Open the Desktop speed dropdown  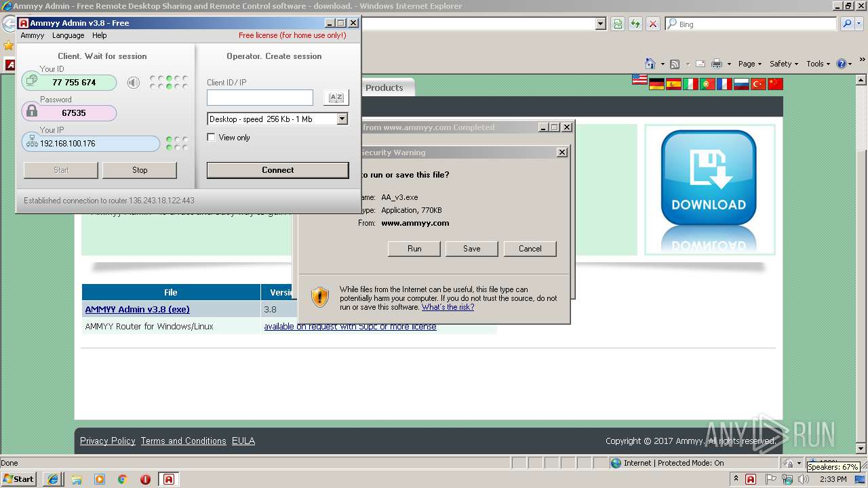coord(342,119)
